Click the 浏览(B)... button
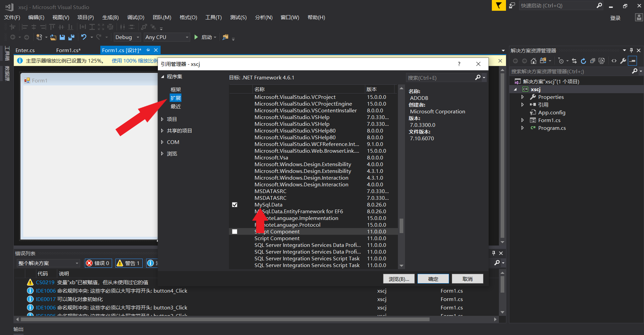Screen dimensions: 644x335 pyautogui.click(x=399, y=279)
